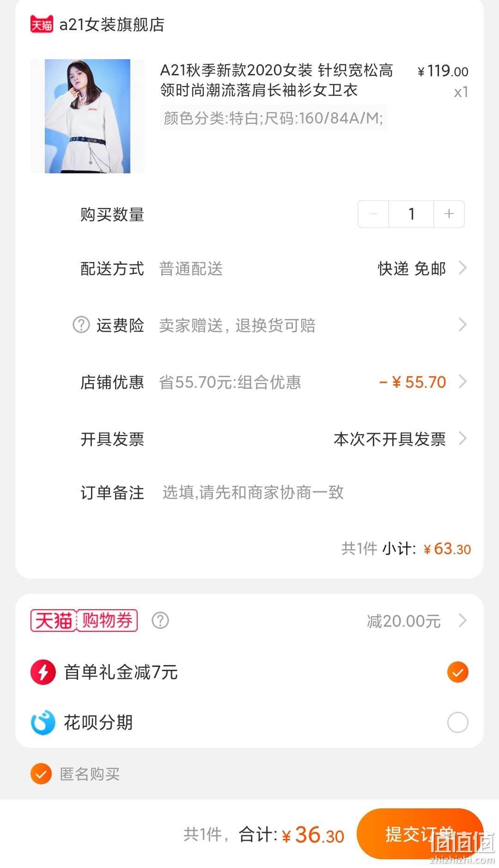This screenshot has height=868, width=499.
Task: Open the shopping coupon help question icon
Action: coord(160,620)
